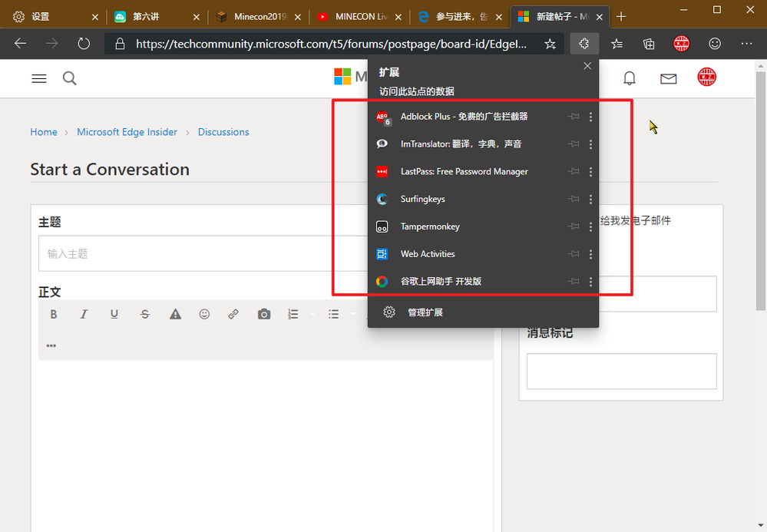Open bulleted list style dropdown arrow
This screenshot has width=767, height=532.
pyautogui.click(x=352, y=315)
